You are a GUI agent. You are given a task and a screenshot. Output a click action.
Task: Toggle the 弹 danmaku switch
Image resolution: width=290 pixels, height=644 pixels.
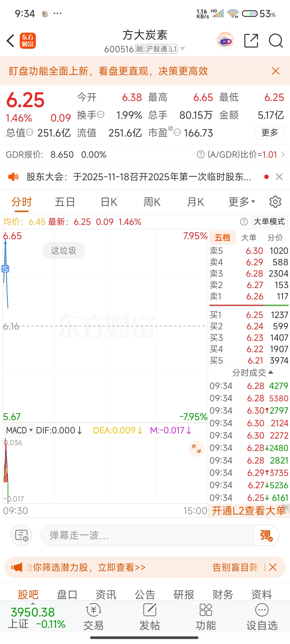266,535
